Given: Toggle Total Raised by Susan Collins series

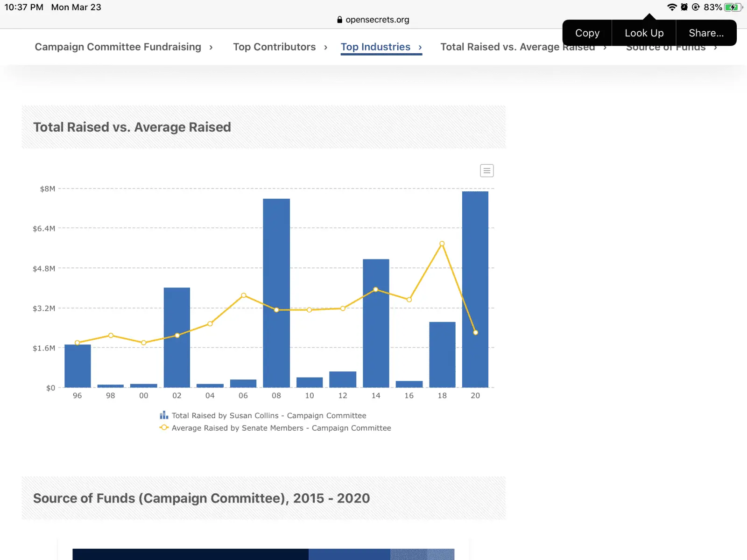Looking at the screenshot, I should tap(268, 415).
